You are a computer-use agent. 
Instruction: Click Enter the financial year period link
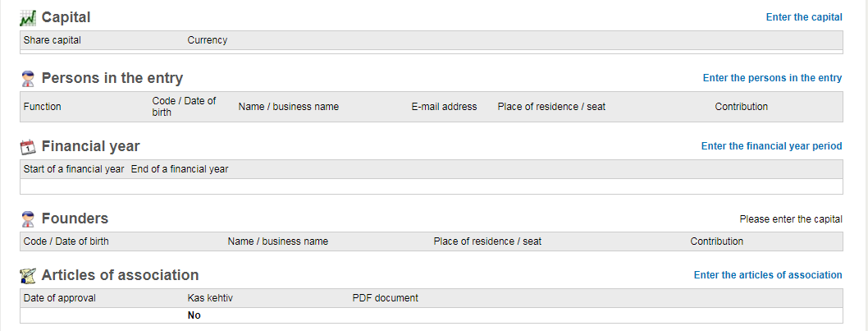tap(771, 146)
